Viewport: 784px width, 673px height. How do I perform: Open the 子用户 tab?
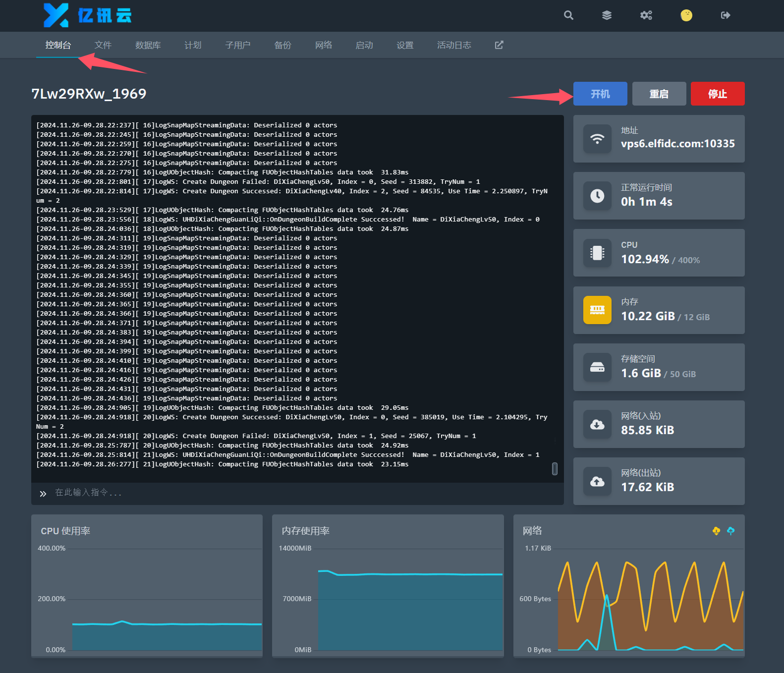(x=238, y=45)
